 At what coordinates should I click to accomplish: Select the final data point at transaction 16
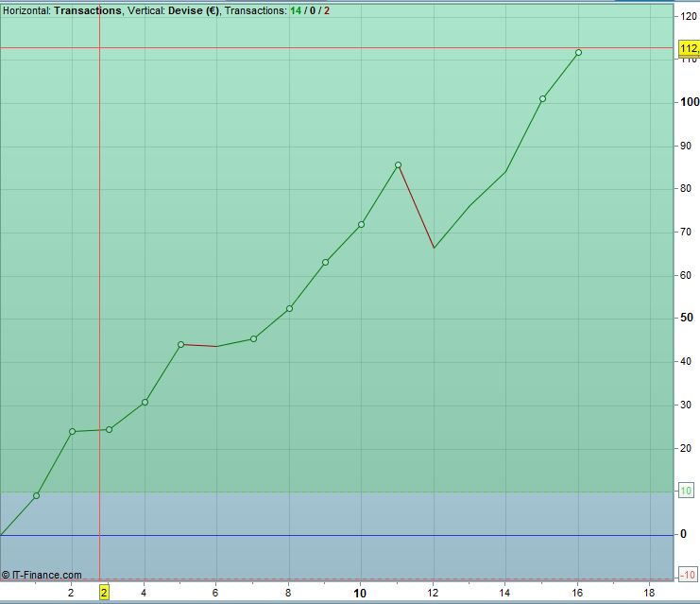click(578, 52)
